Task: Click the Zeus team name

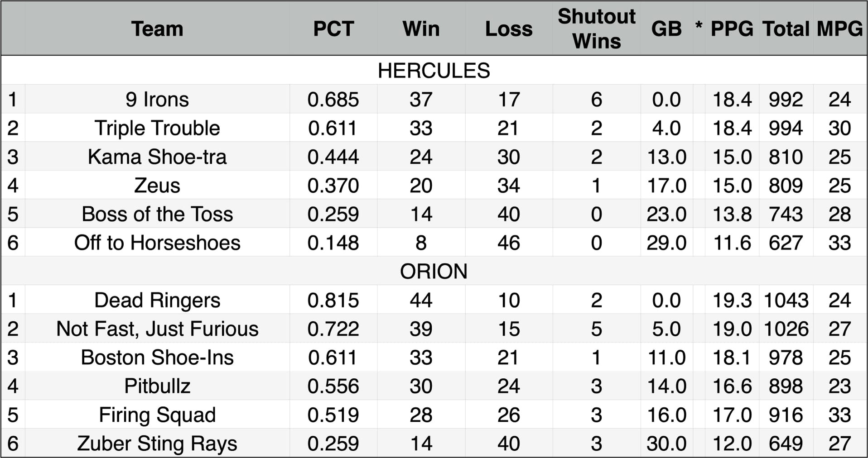Action: (x=157, y=186)
